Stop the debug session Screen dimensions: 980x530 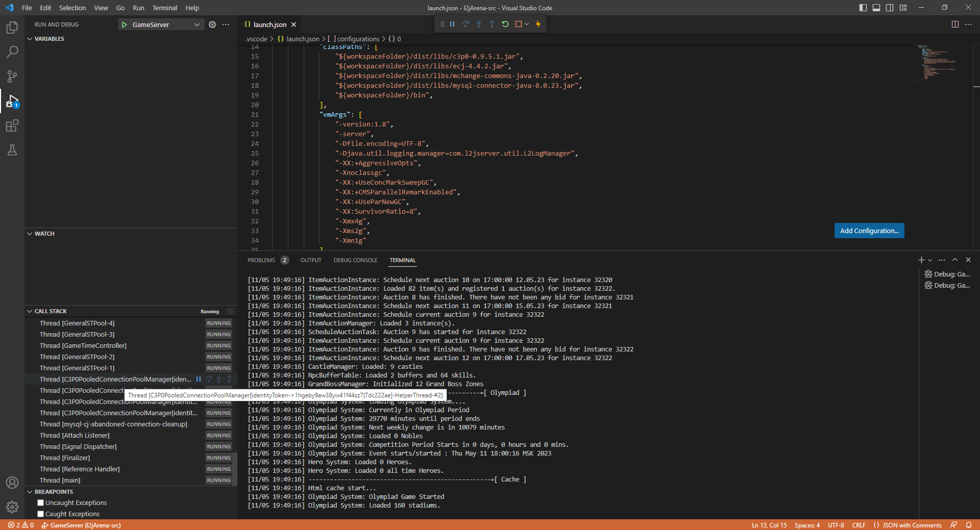click(x=519, y=24)
